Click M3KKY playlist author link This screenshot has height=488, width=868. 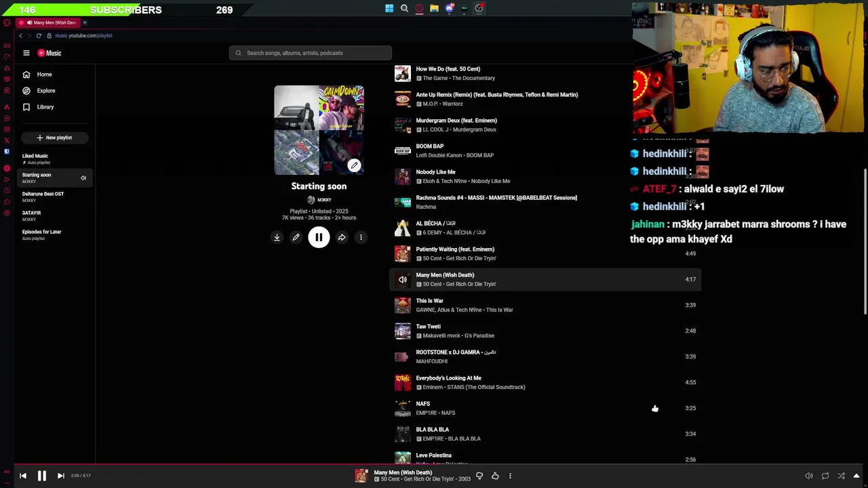[x=324, y=200]
